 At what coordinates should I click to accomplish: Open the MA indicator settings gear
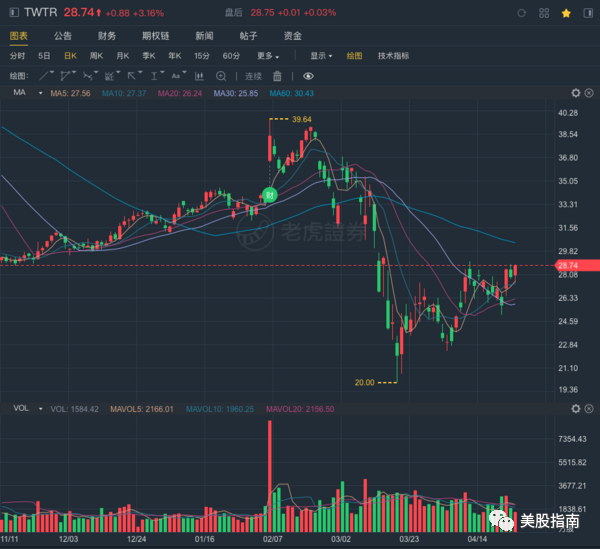coord(576,92)
